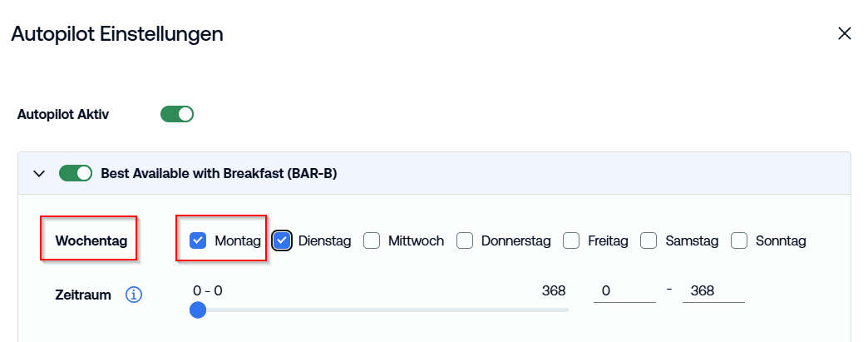
Task: Uncheck the Montag checkbox
Action: (198, 240)
